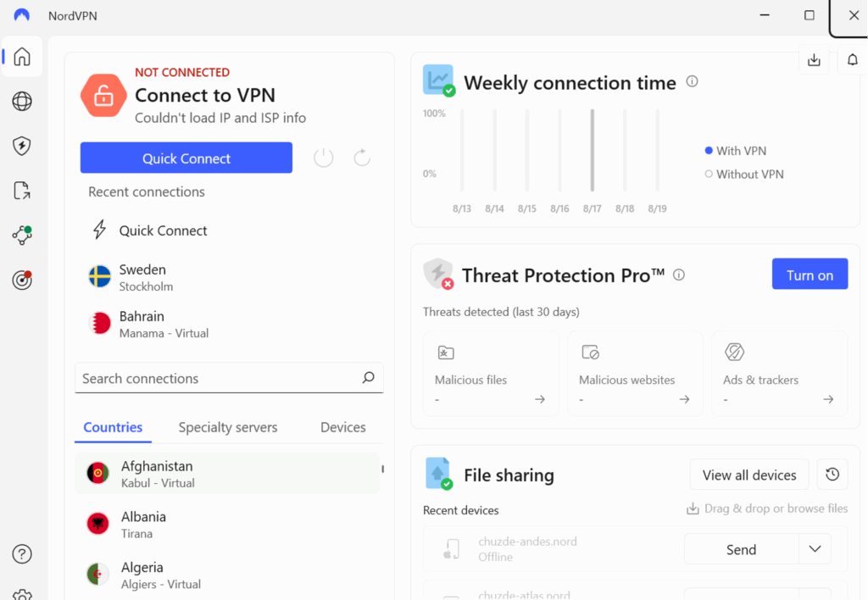
Task: Turn on Threat Protection Pro
Action: tap(810, 275)
